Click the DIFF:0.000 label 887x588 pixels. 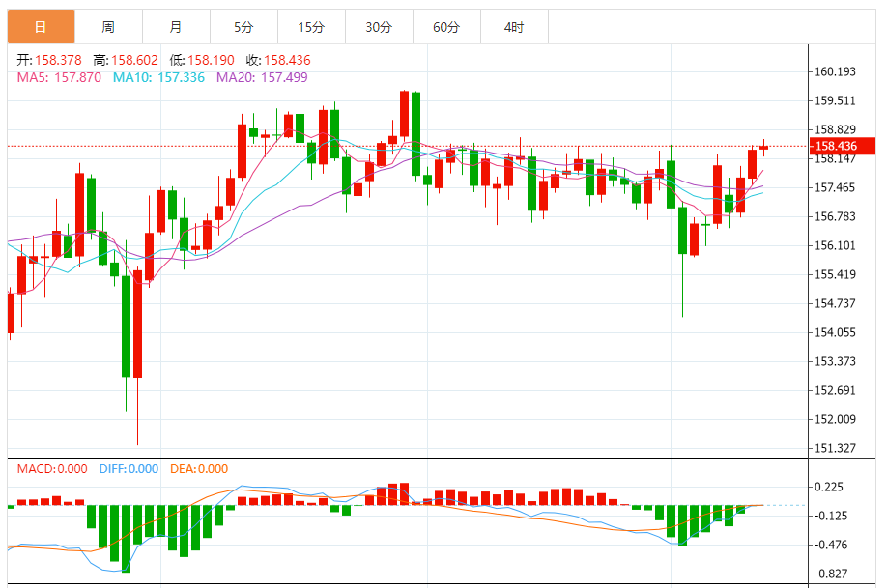(x=129, y=468)
